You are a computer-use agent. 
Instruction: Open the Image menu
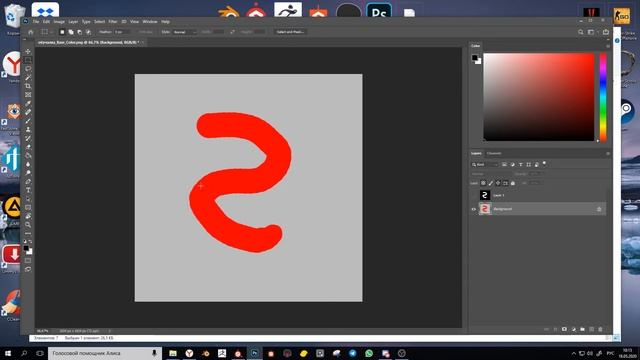pos(59,22)
